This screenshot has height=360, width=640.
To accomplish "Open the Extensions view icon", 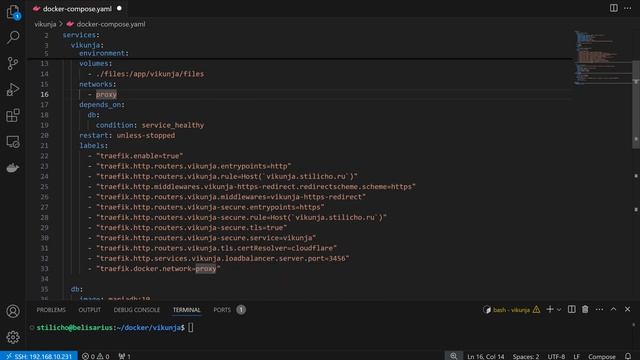I will click(13, 116).
